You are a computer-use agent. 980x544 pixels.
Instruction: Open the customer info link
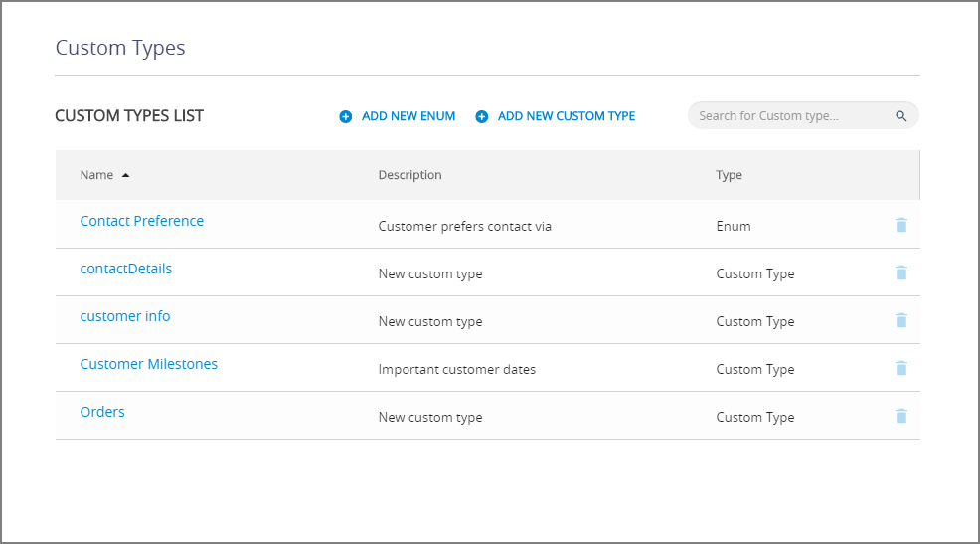point(125,316)
